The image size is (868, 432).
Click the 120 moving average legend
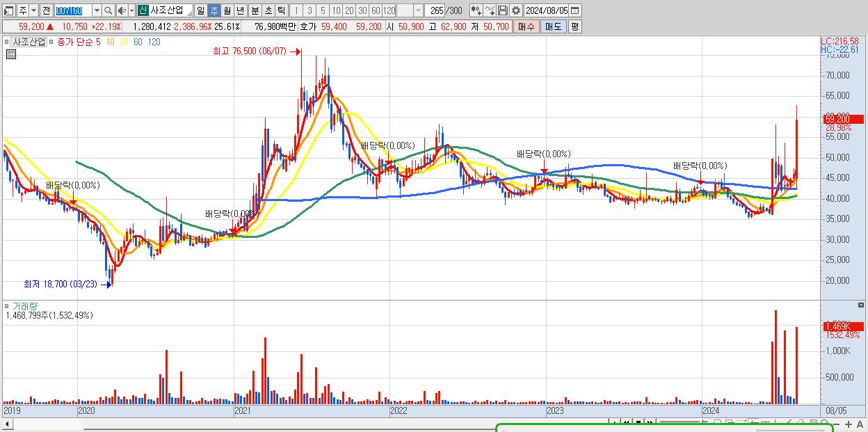154,42
